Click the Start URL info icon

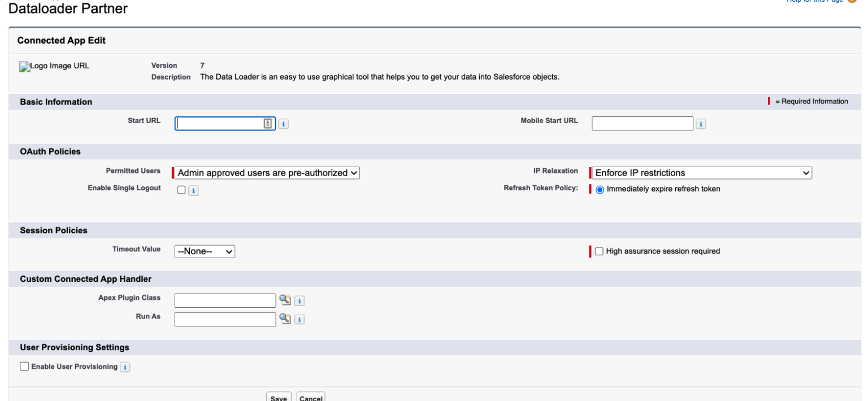tap(283, 123)
